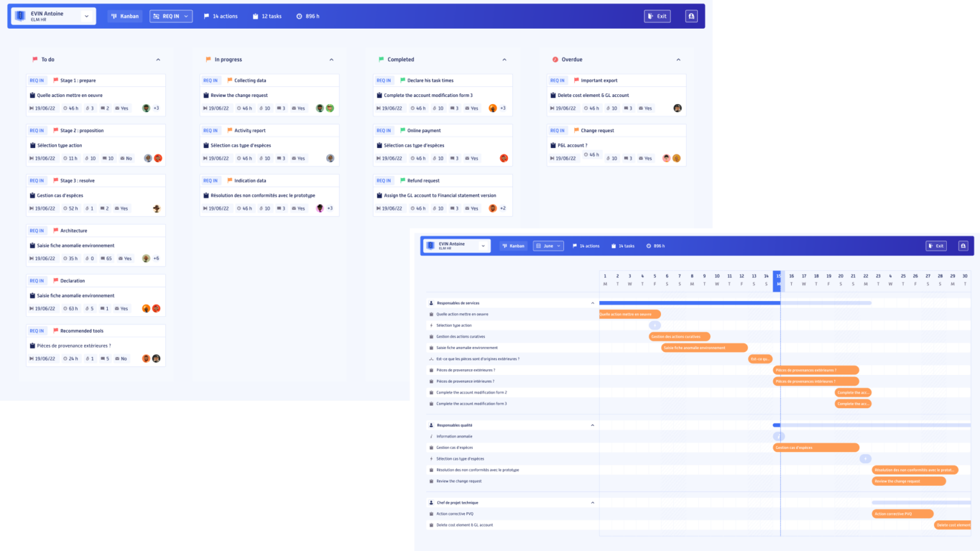
Task: Collapse the Completed column
Action: point(505,59)
